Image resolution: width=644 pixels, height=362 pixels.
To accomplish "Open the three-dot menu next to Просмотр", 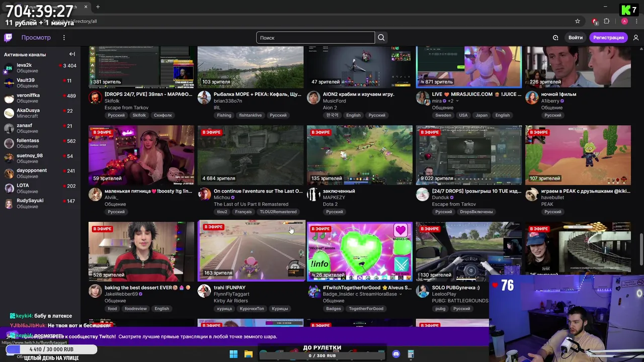I will [x=64, y=38].
